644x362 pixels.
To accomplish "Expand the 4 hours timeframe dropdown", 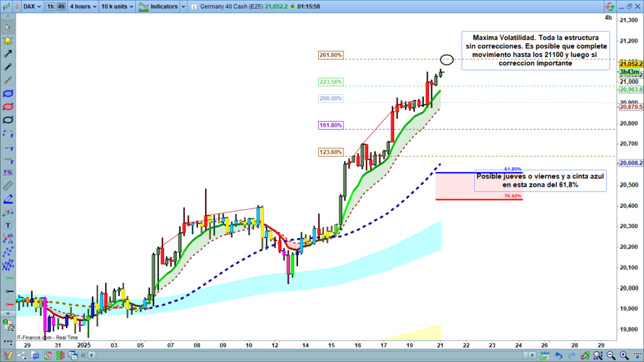I will pyautogui.click(x=82, y=6).
